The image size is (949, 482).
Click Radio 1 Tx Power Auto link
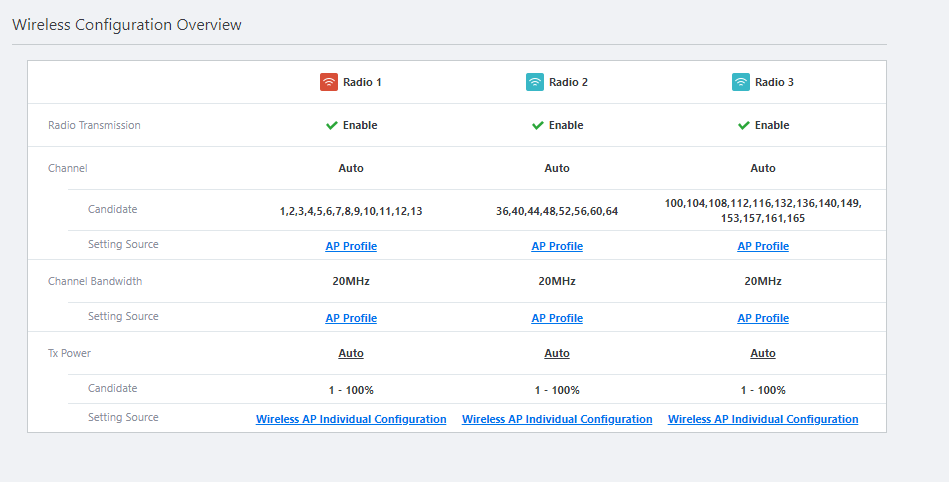pos(351,353)
